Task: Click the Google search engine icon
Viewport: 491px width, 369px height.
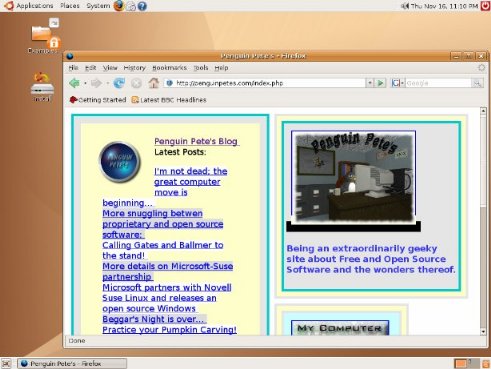Action: pyautogui.click(x=395, y=83)
